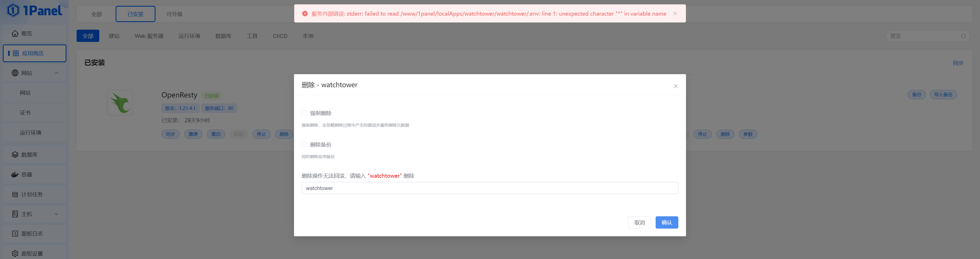The width and height of the screenshot is (980, 259).
Task: Click the 已安装 section heading
Action: (94, 62)
